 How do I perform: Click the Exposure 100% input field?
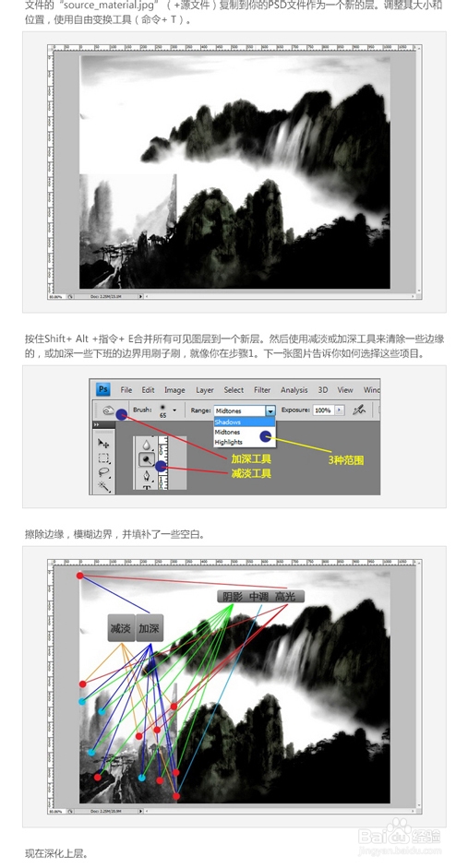323,410
